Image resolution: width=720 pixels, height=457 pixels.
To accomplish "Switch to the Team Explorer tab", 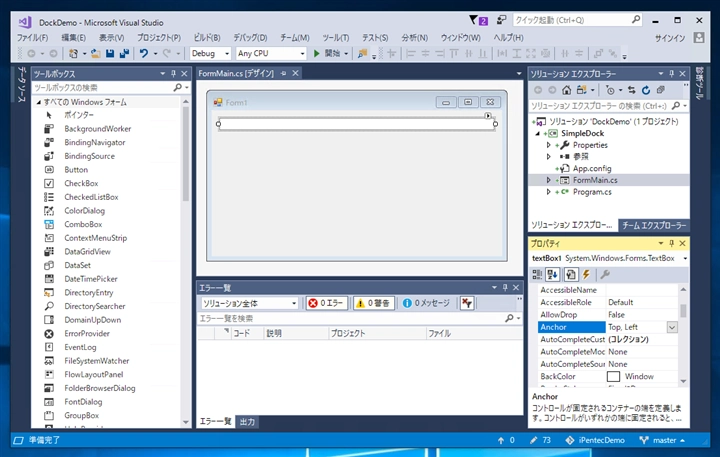I will click(654, 226).
